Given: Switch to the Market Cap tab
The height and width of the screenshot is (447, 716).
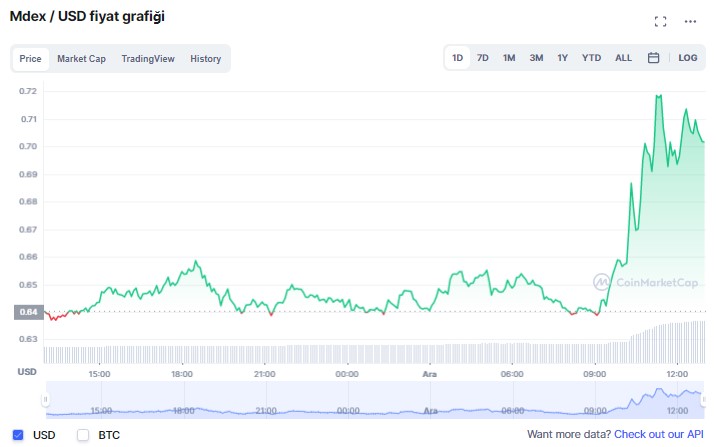Looking at the screenshot, I should click(x=81, y=59).
